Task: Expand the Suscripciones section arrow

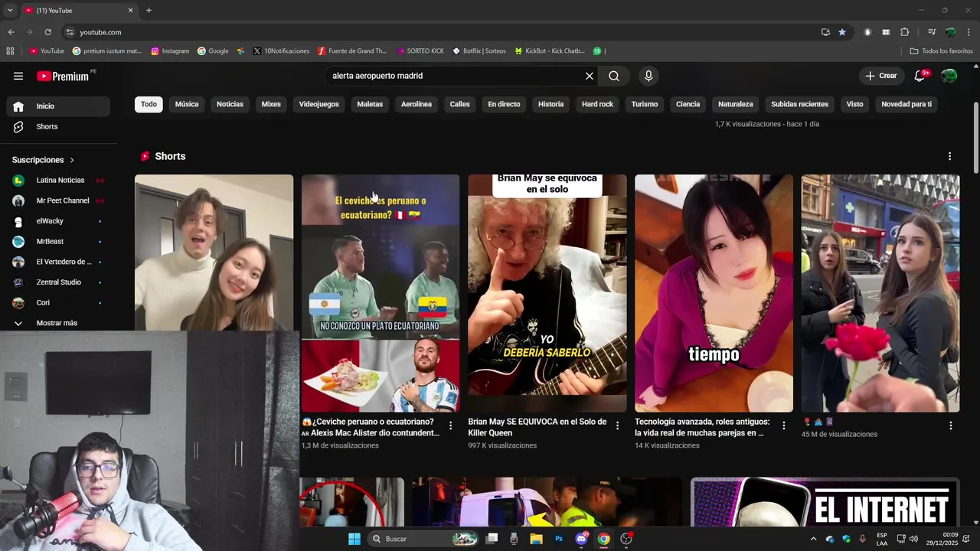Action: point(72,160)
